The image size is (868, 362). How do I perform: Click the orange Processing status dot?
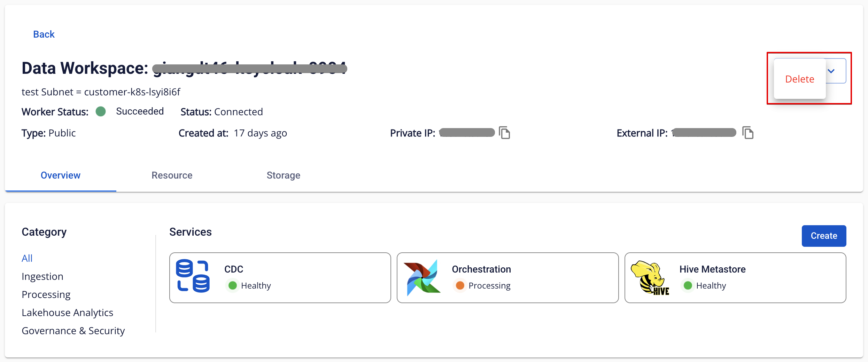tap(460, 285)
